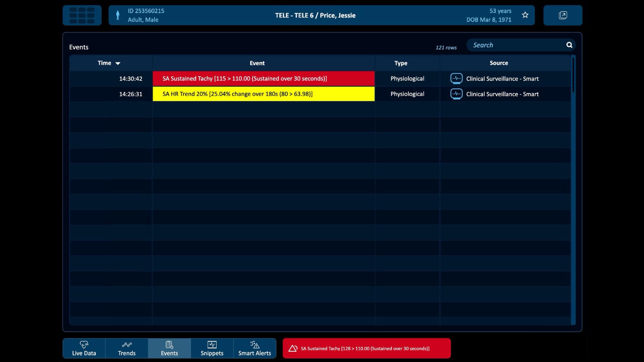
Task: Click the Type column header
Action: (401, 63)
